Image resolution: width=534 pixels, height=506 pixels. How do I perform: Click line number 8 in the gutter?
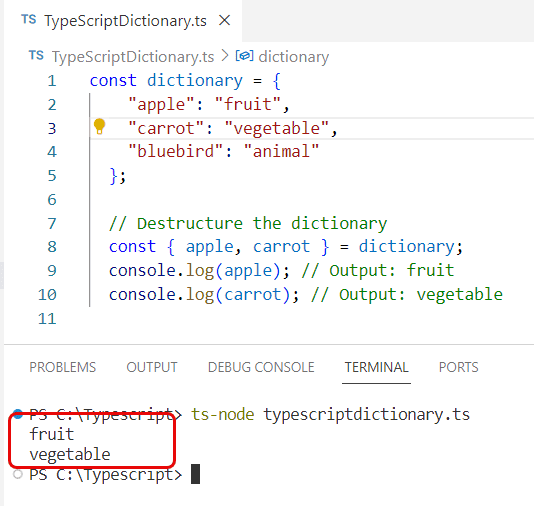tap(52, 247)
